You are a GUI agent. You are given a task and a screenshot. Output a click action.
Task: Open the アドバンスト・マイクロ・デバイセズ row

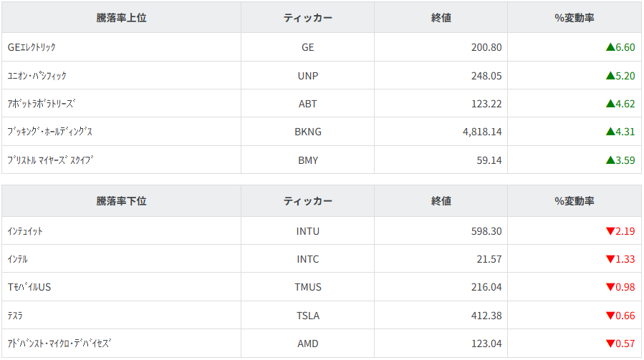pos(59,344)
